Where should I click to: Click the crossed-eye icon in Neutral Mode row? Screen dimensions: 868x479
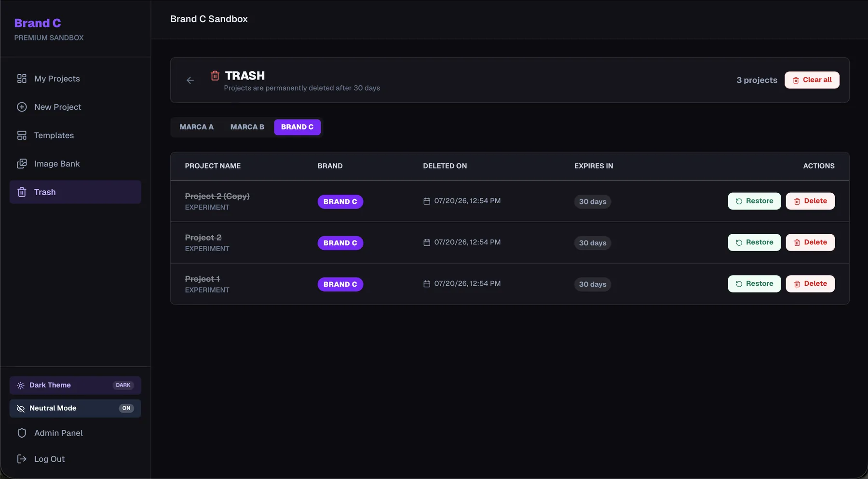pos(21,409)
